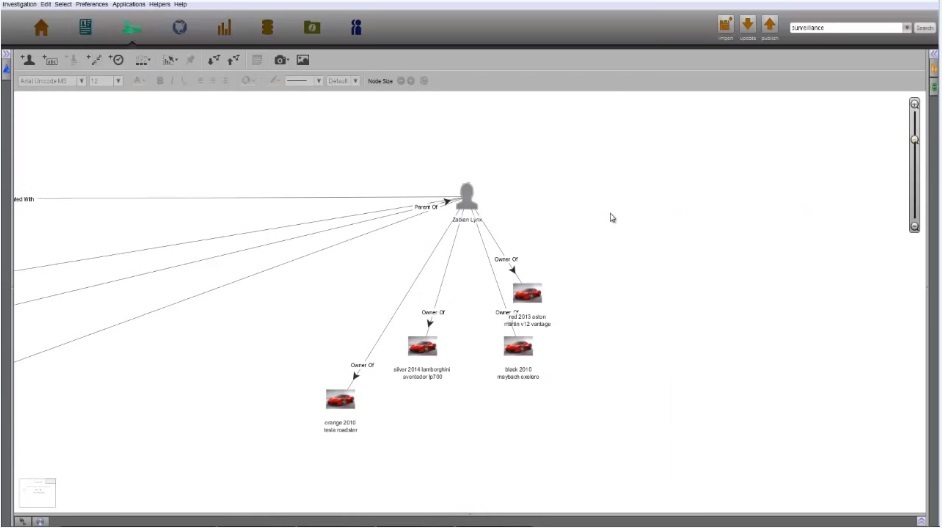Decrease node size with minus button

click(x=401, y=80)
